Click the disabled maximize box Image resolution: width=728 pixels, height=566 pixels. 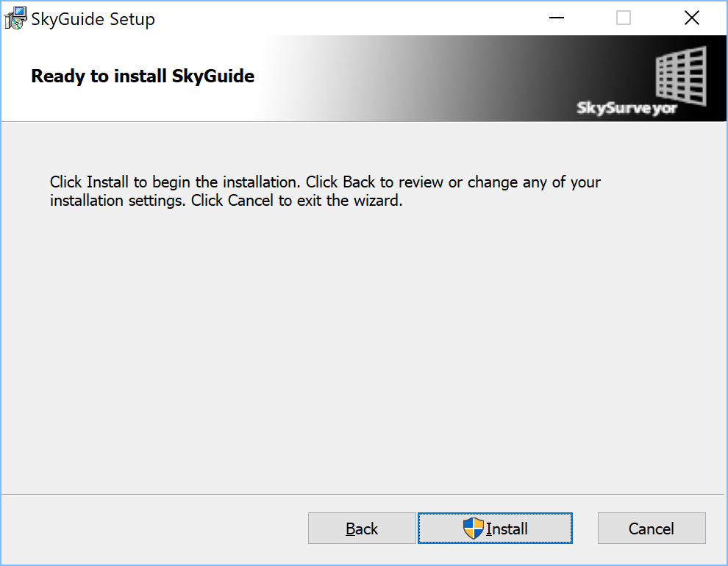(x=623, y=18)
